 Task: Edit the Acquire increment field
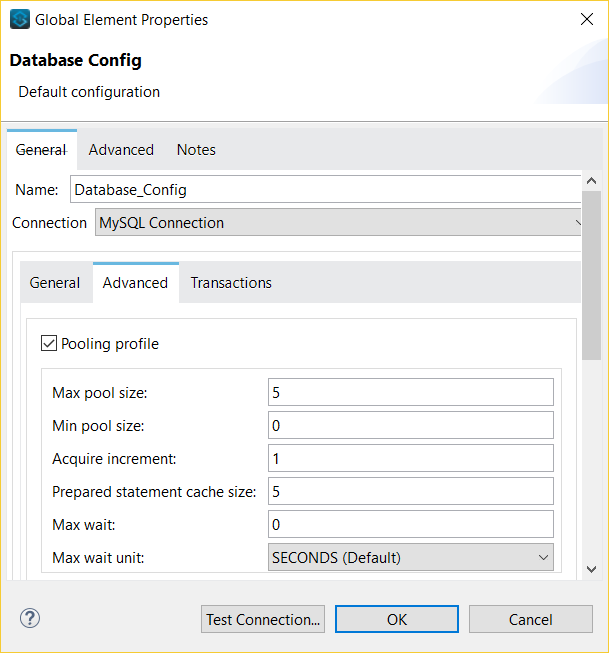pos(410,458)
